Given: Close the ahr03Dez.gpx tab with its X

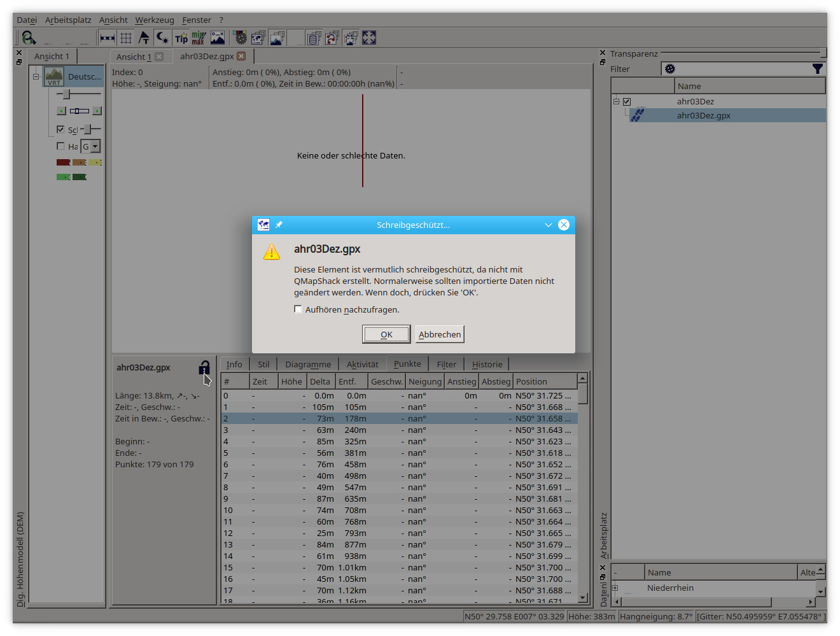Looking at the screenshot, I should (241, 56).
